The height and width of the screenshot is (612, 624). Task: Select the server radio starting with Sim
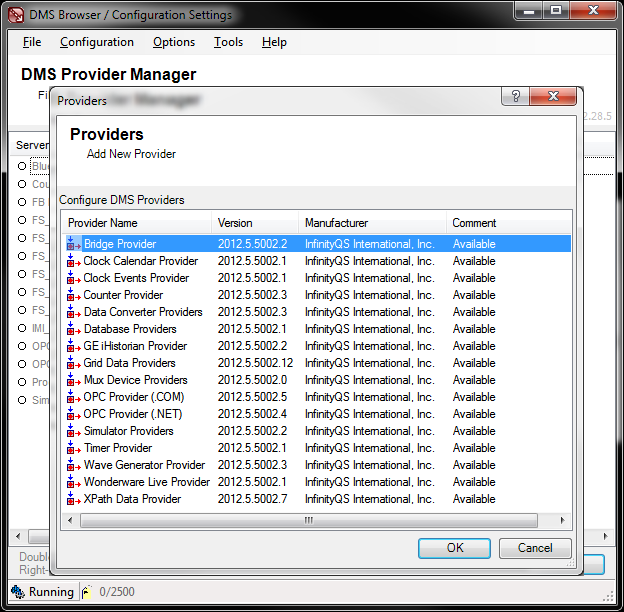click(x=22, y=400)
